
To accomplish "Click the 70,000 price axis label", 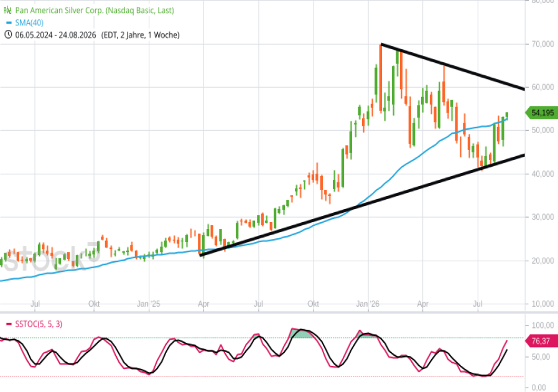I will [542, 44].
